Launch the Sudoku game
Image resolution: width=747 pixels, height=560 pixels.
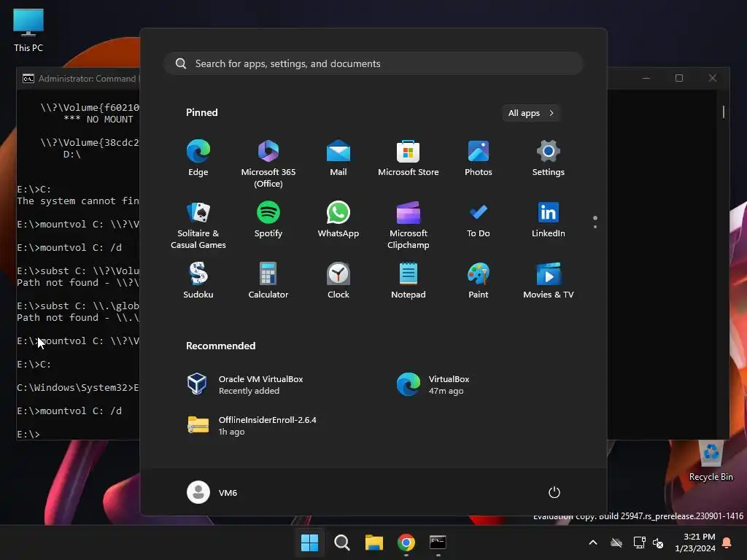[x=198, y=281]
